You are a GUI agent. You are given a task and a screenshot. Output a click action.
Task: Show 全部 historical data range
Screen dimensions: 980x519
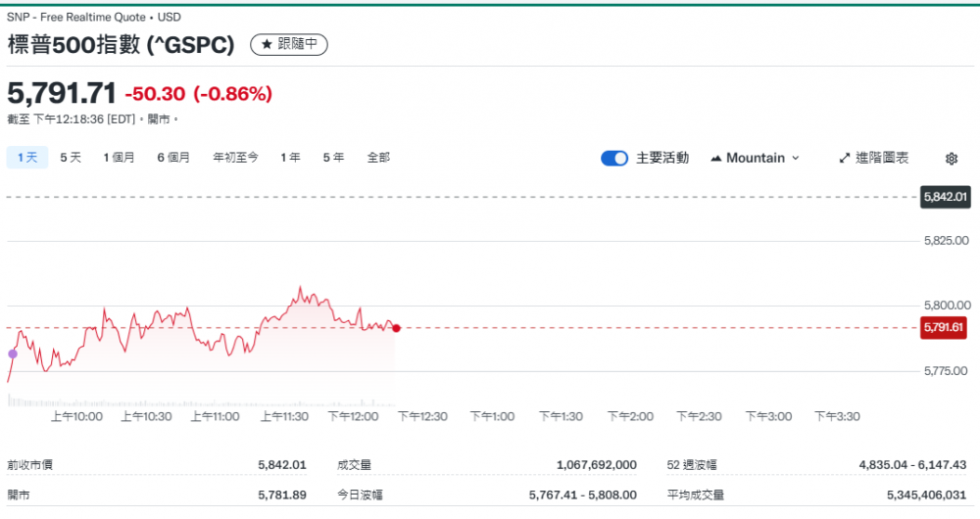tap(378, 158)
